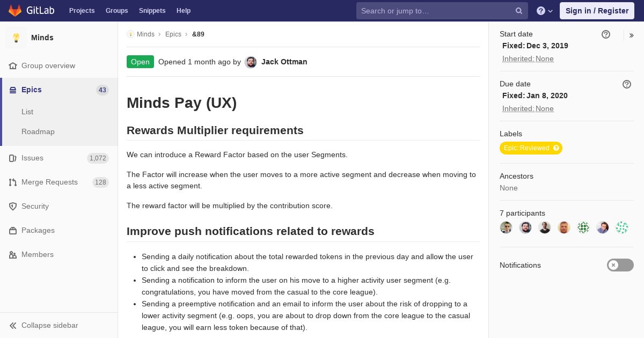Open the Epics List submenu item
Image resolution: width=644 pixels, height=338 pixels.
[x=27, y=112]
